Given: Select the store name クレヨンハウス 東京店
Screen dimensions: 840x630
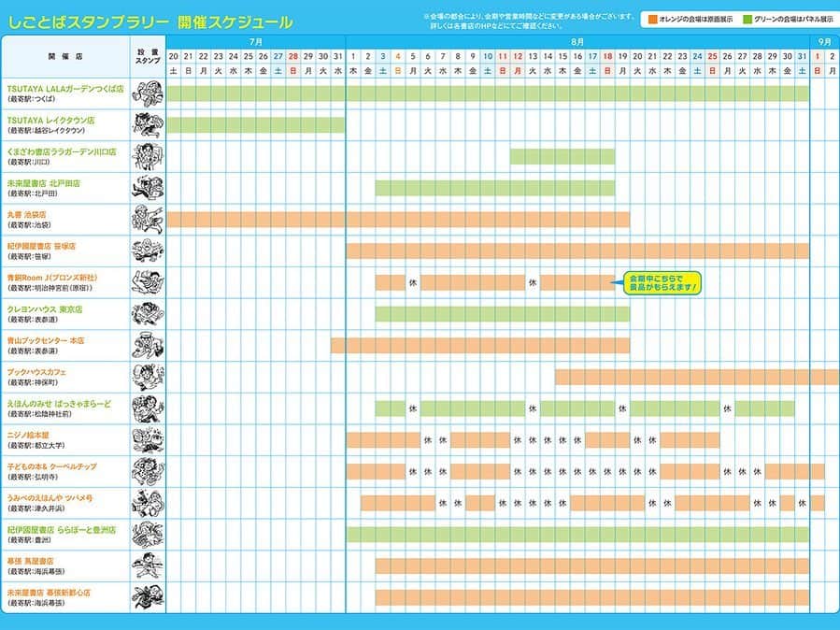Looking at the screenshot, I should pyautogui.click(x=45, y=309).
